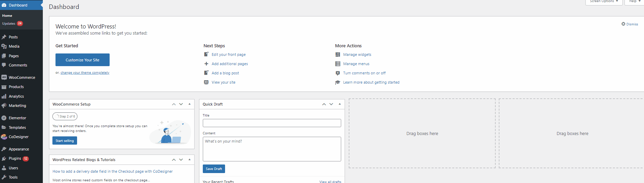Click the edit icon beside Add a blog post

[206, 73]
